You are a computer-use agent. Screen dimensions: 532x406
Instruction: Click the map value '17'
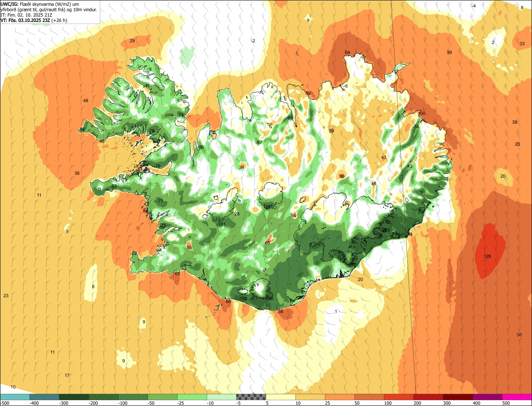67,375
